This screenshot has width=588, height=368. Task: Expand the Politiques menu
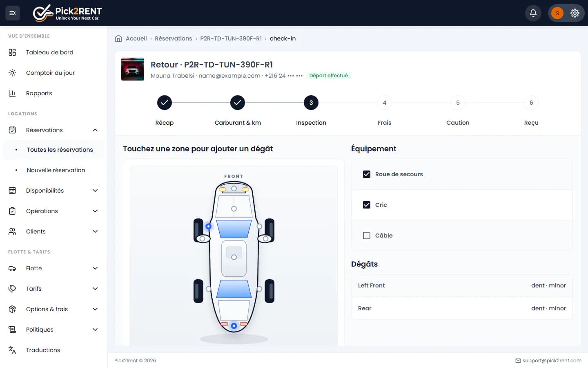(x=53, y=330)
